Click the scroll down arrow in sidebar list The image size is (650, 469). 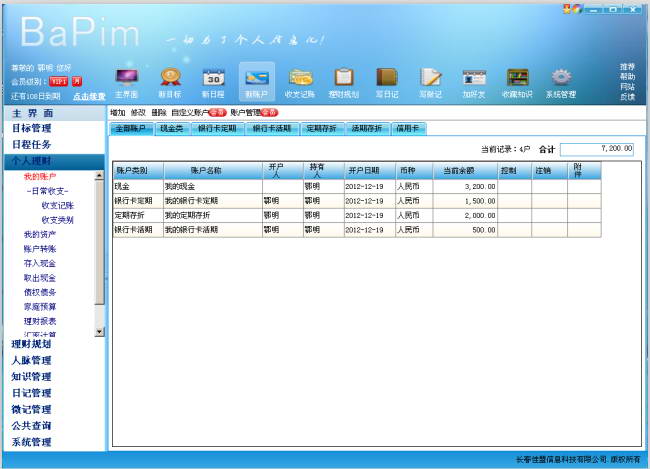coord(99,331)
